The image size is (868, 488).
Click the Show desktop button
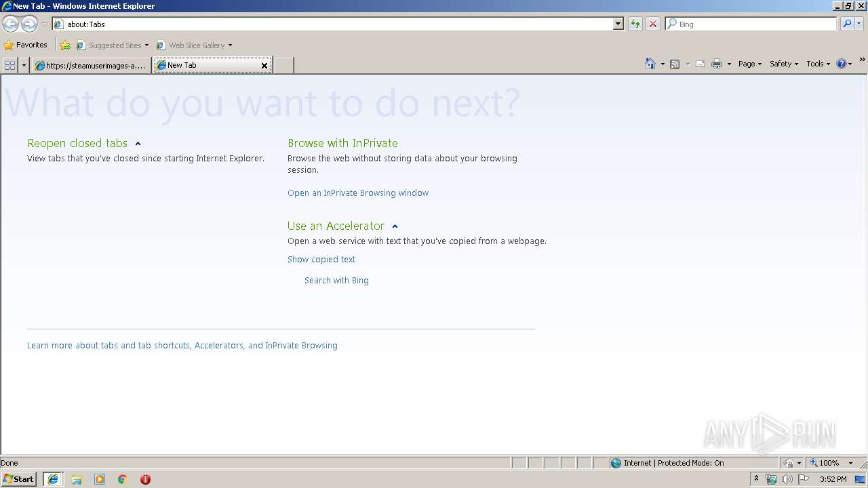[x=861, y=479]
